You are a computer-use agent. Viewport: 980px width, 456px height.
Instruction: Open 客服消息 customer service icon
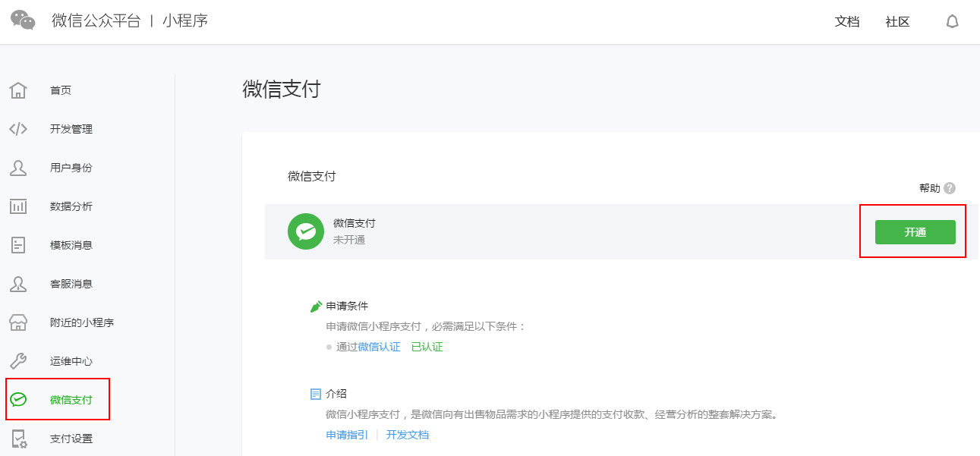tap(18, 283)
